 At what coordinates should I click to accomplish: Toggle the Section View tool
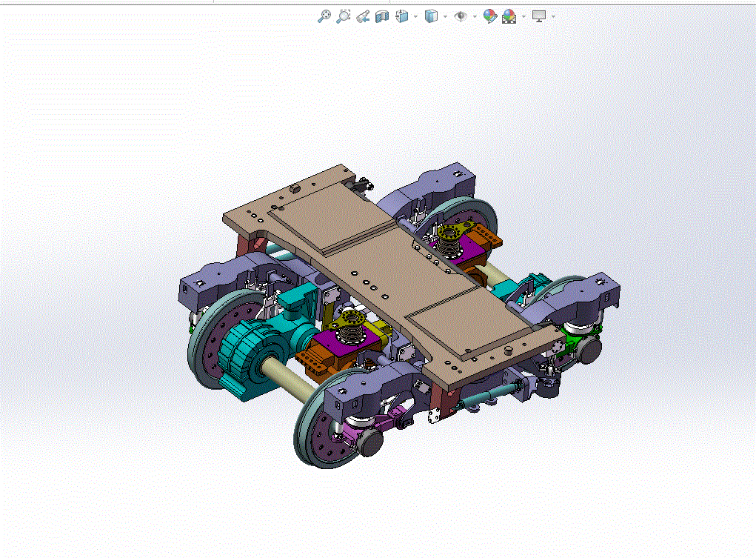point(382,16)
